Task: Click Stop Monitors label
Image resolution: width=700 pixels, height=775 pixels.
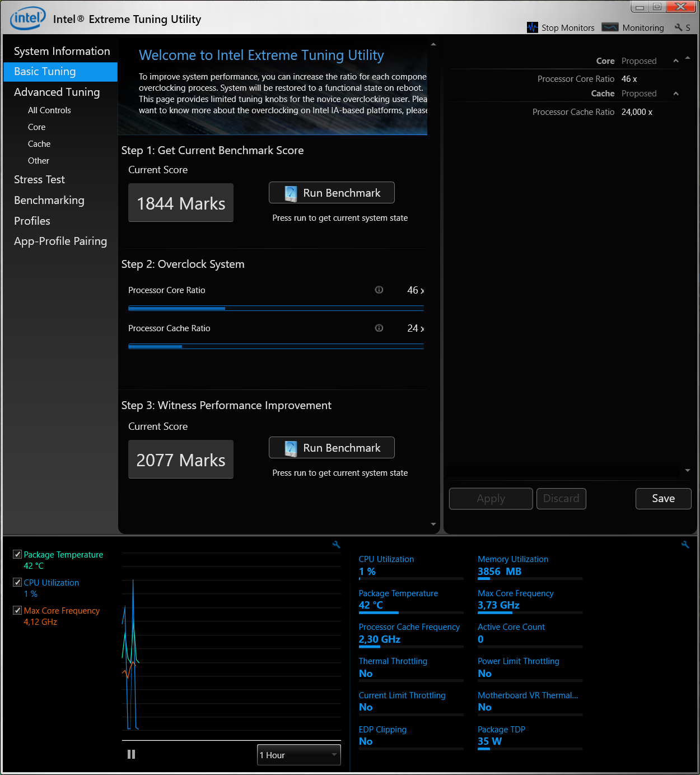Action: click(568, 28)
